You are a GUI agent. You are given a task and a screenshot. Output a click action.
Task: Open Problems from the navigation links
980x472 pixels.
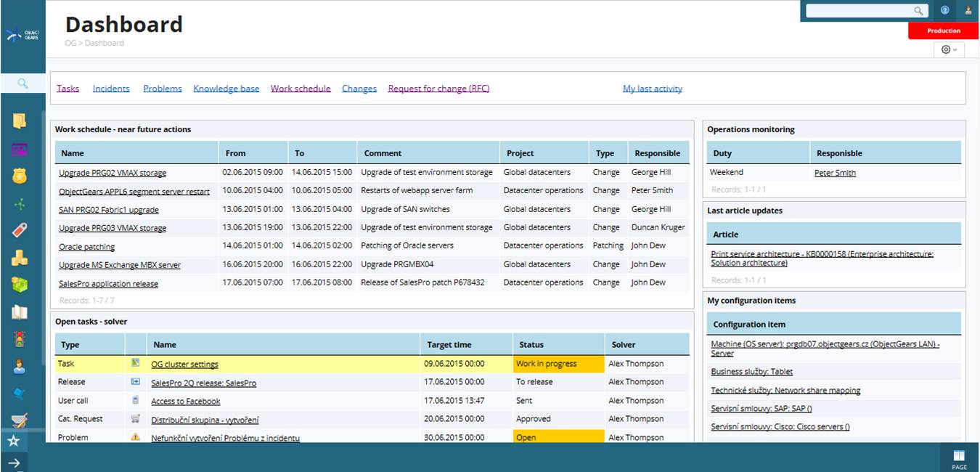tap(163, 89)
